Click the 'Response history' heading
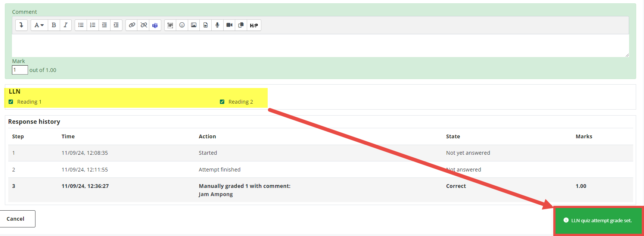The height and width of the screenshot is (236, 644). 34,122
